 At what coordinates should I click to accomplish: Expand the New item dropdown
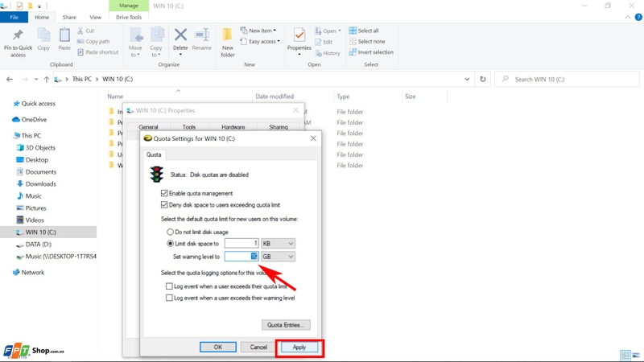[275, 31]
